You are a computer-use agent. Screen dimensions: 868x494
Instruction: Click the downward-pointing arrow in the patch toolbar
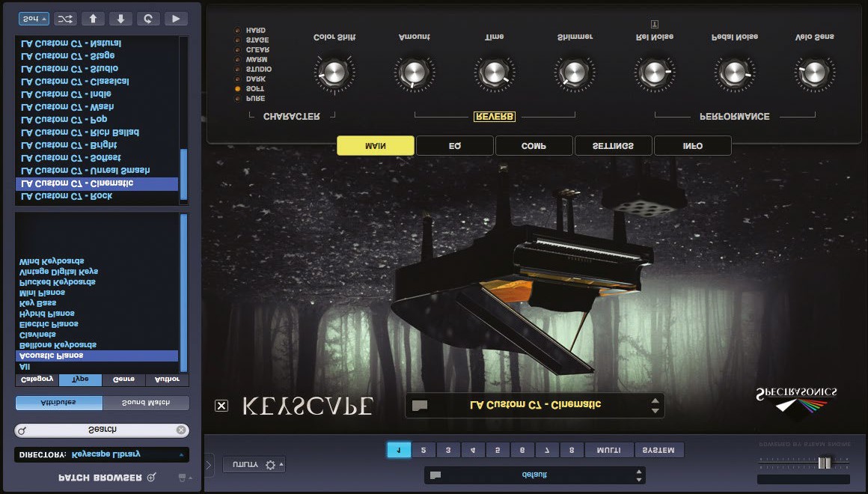pos(120,19)
